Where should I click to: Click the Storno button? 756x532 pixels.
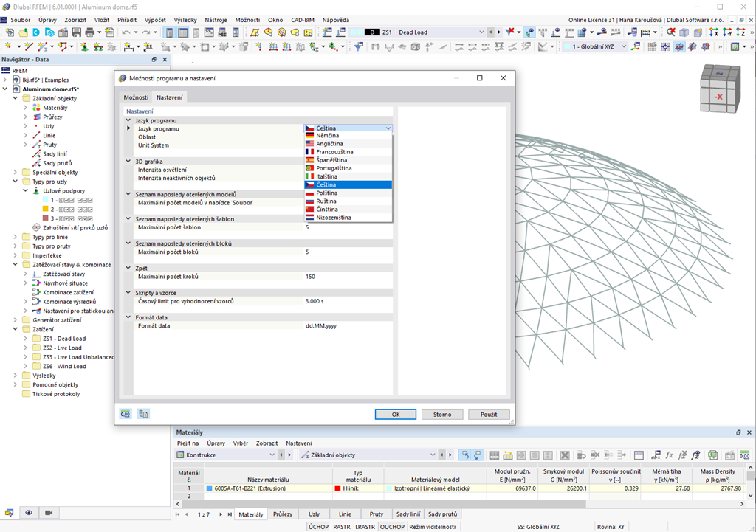click(441, 414)
